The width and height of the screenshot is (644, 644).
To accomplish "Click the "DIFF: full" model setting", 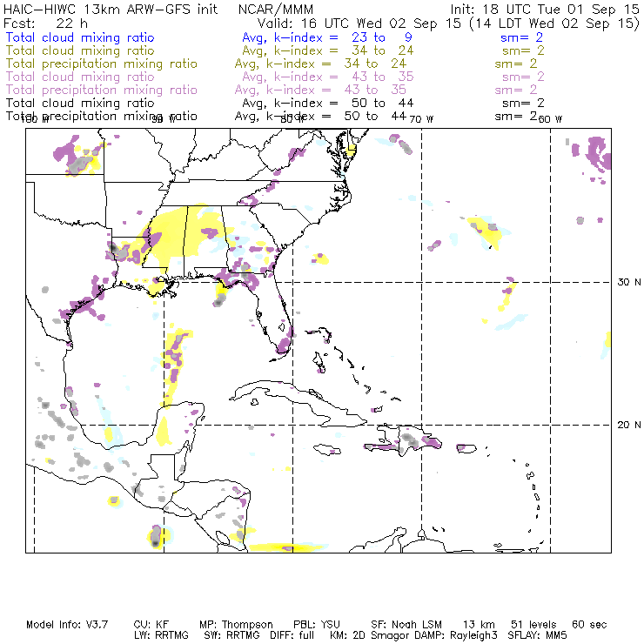I will [x=292, y=635].
